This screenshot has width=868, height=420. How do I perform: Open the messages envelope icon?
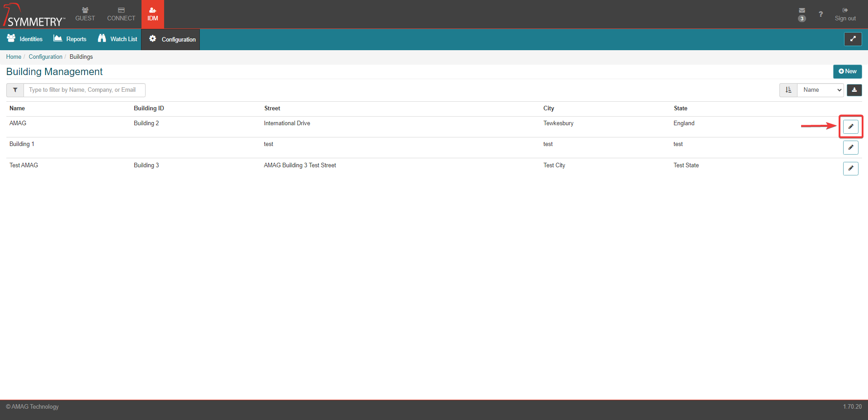coord(802,10)
